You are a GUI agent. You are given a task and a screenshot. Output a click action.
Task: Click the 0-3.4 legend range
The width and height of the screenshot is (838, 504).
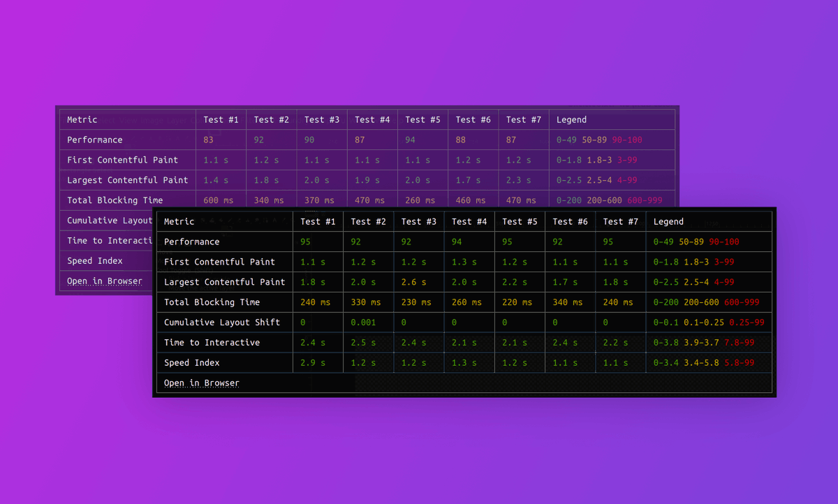666,363
